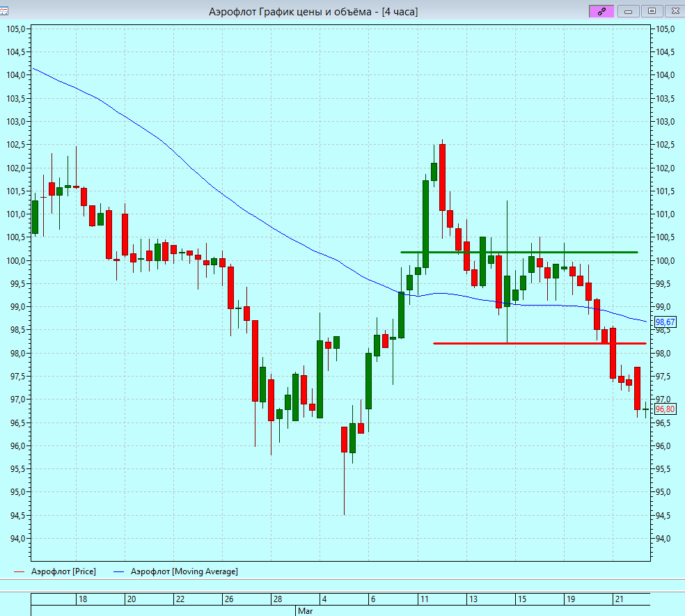This screenshot has width=685, height=616.
Task: Click the 104,0 value on right price axis
Action: pos(666,75)
